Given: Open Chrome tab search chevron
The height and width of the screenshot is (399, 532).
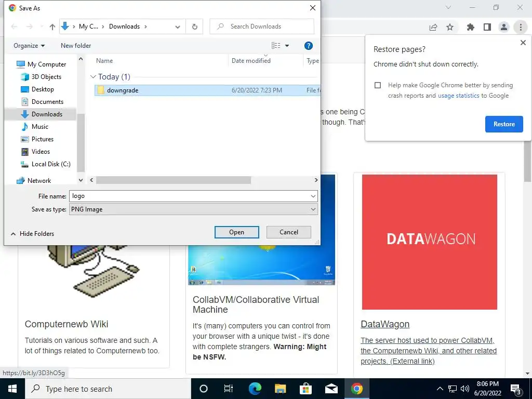Looking at the screenshot, I should pyautogui.click(x=448, y=7).
